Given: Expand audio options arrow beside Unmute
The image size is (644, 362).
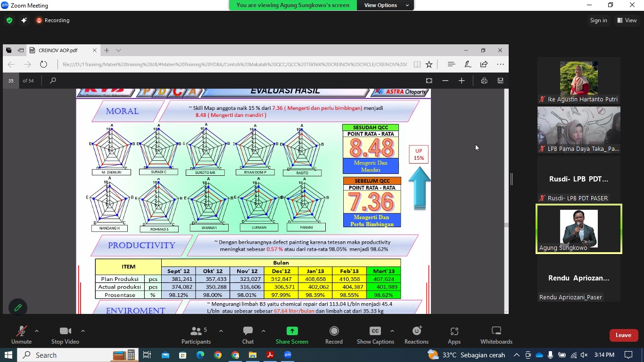Looking at the screenshot, I should 37,331.
